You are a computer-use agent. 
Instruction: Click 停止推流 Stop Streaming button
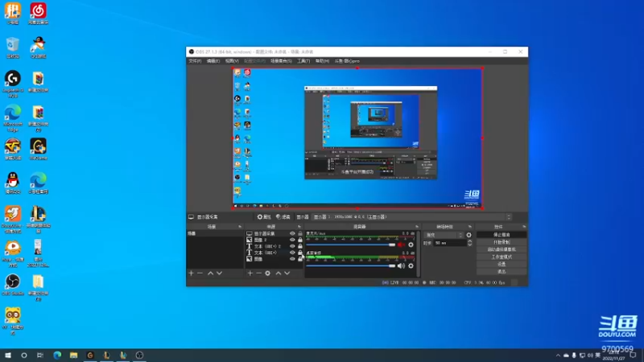502,235
